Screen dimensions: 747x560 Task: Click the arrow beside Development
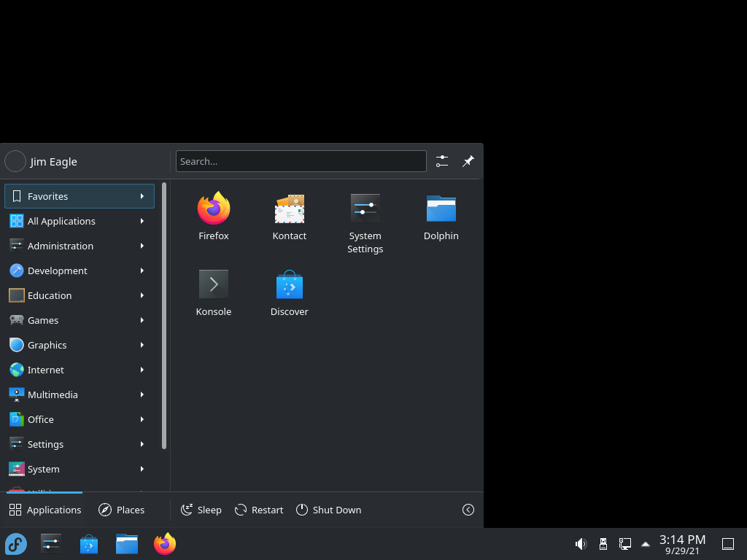coord(142,271)
